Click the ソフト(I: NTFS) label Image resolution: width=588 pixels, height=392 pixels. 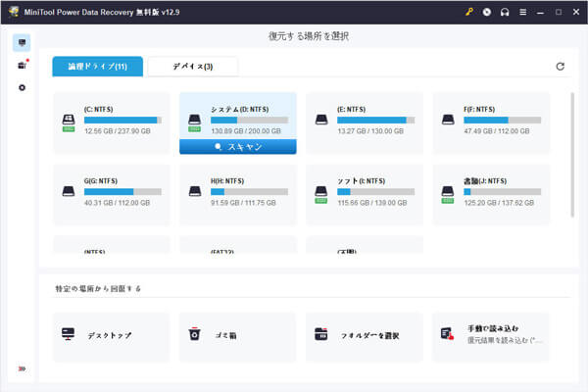pyautogui.click(x=361, y=180)
